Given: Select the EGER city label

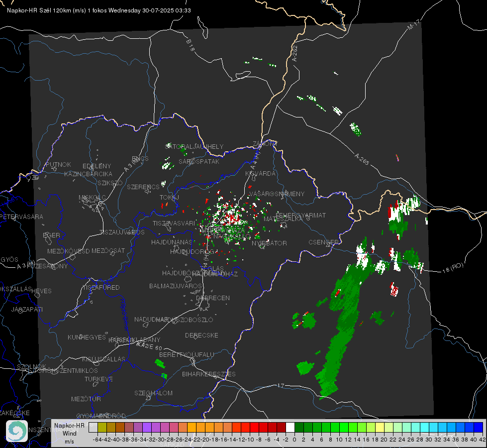Looking at the screenshot, I should pos(51,235).
